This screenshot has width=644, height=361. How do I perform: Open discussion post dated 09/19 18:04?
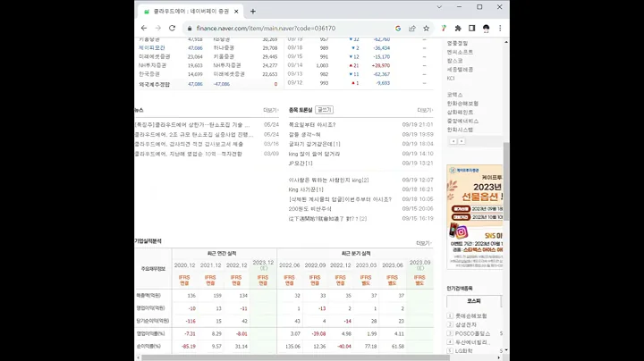pos(315,144)
